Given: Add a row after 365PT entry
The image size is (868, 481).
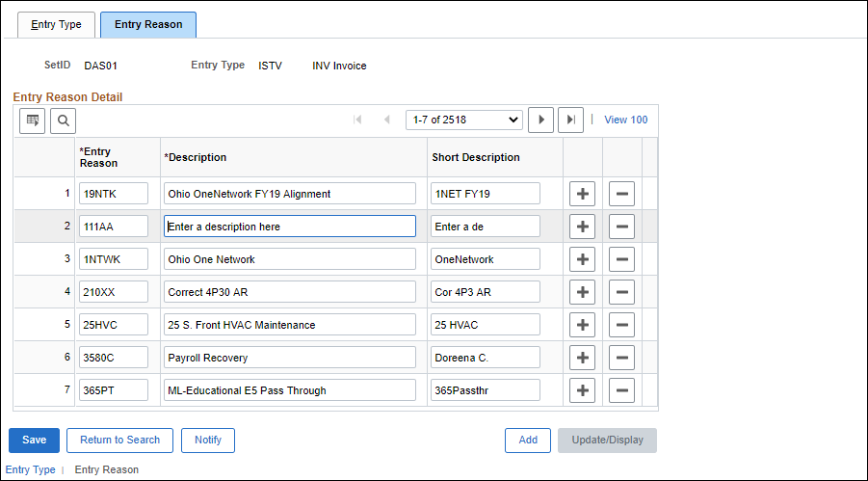Looking at the screenshot, I should [582, 390].
